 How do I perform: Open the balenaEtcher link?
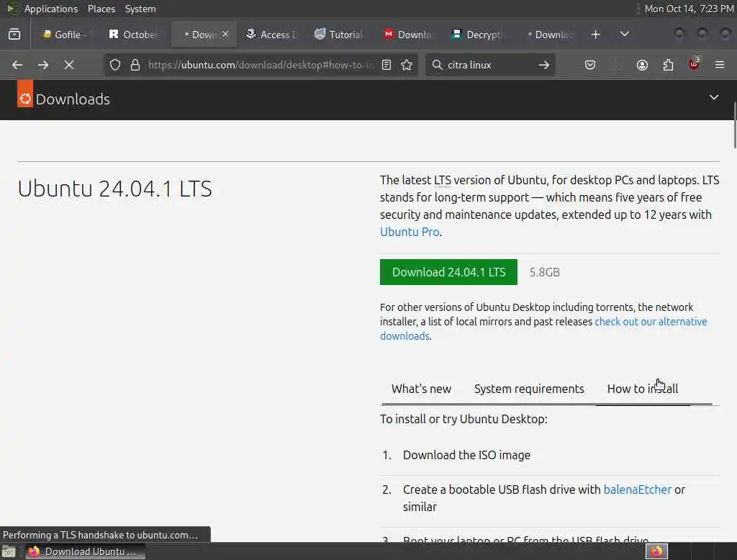(x=637, y=489)
